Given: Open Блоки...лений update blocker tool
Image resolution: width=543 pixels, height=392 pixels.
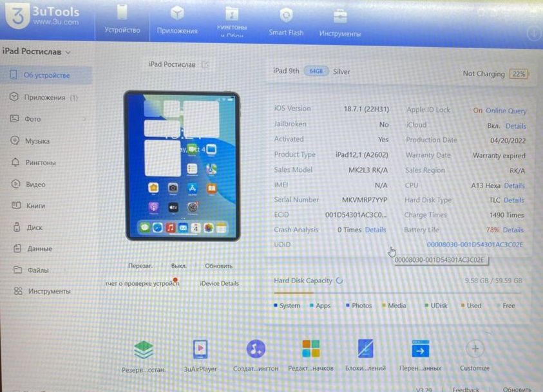Looking at the screenshot, I should [365, 355].
